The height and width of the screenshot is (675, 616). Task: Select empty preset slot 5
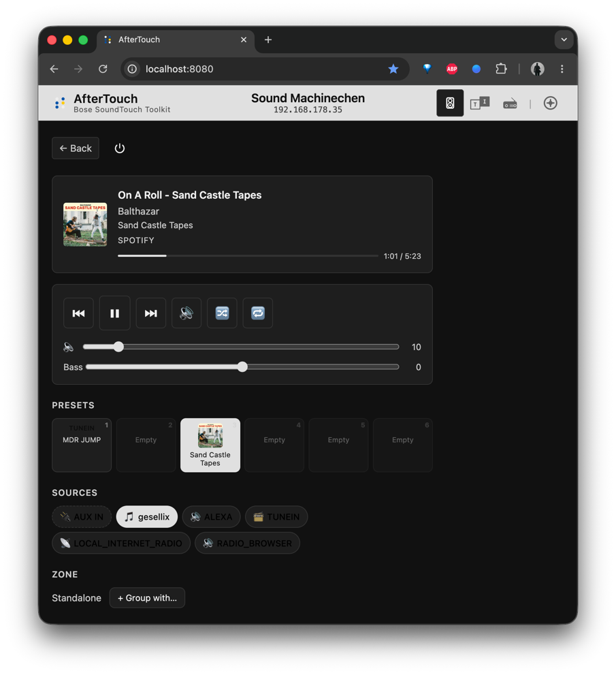pos(338,445)
